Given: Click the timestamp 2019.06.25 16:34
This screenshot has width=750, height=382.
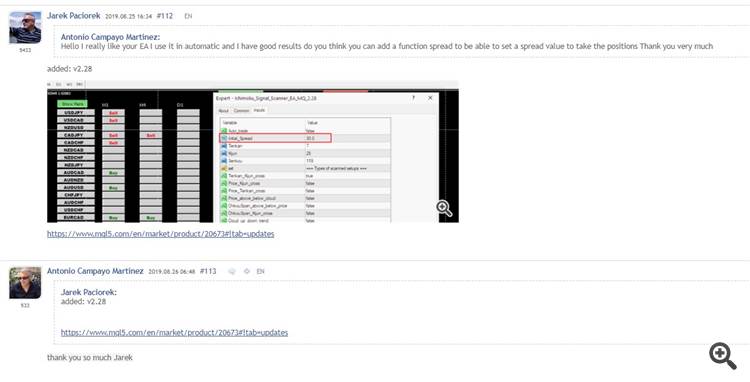Looking at the screenshot, I should coord(129,17).
